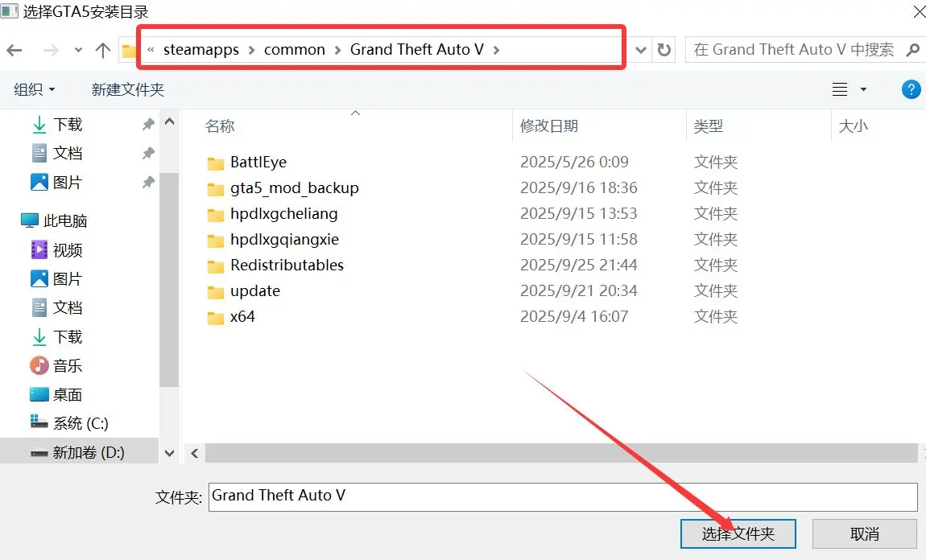Open the 组织 dropdown menu

35,89
